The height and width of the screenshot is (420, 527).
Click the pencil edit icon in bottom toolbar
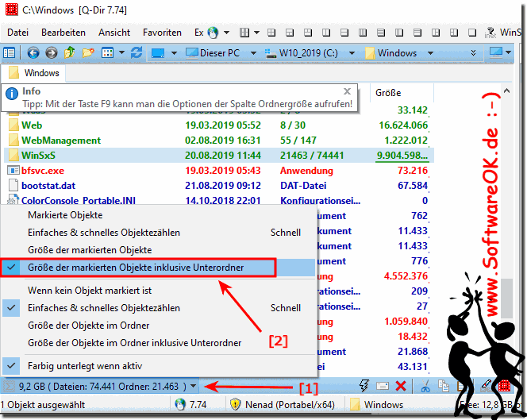[486, 386]
